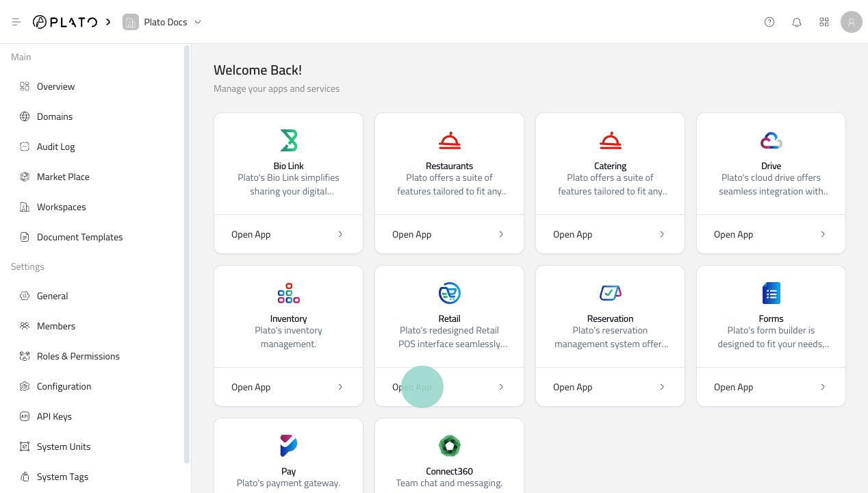Open the user profile avatar
868x493 pixels.
852,22
